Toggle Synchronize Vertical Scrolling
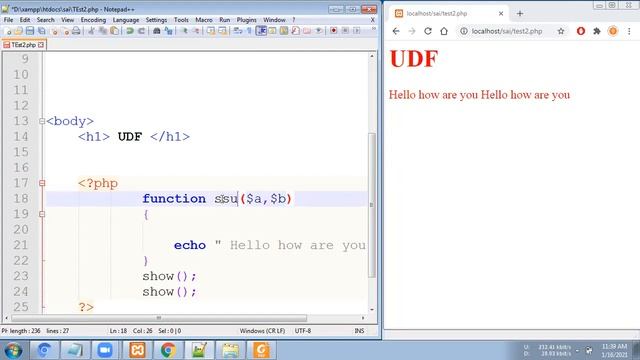The height and width of the screenshot is (360, 640). [x=211, y=31]
